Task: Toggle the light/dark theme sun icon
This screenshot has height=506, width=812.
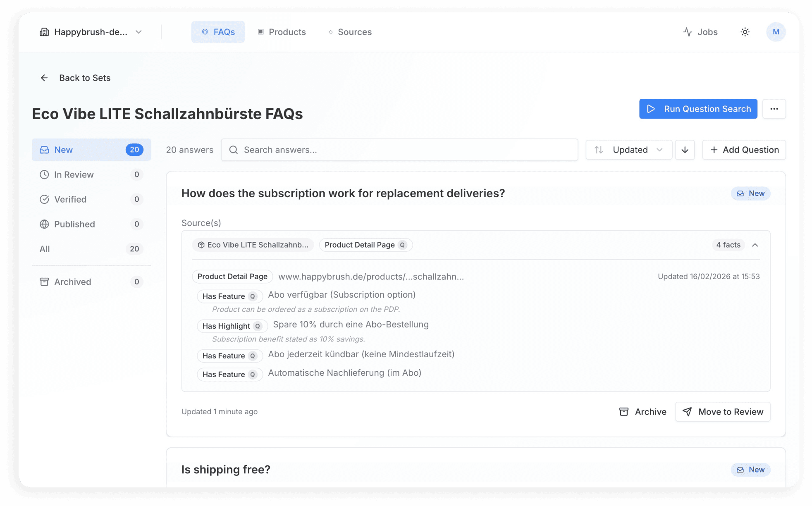Action: tap(745, 32)
